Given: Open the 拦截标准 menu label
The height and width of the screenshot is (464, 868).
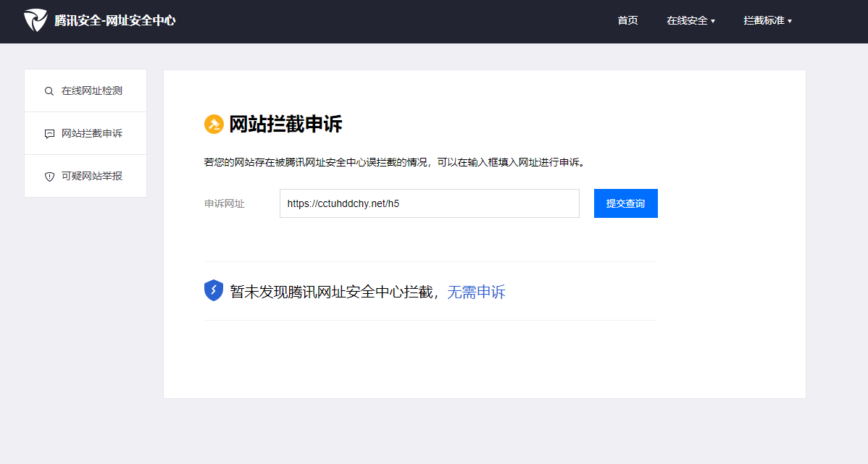Looking at the screenshot, I should coord(764,20).
